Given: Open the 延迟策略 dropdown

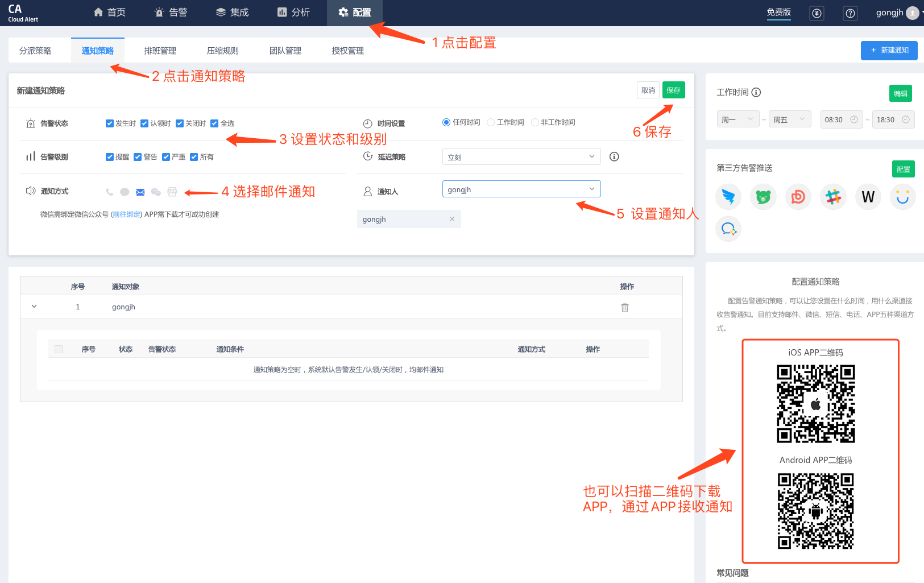Looking at the screenshot, I should click(x=521, y=156).
